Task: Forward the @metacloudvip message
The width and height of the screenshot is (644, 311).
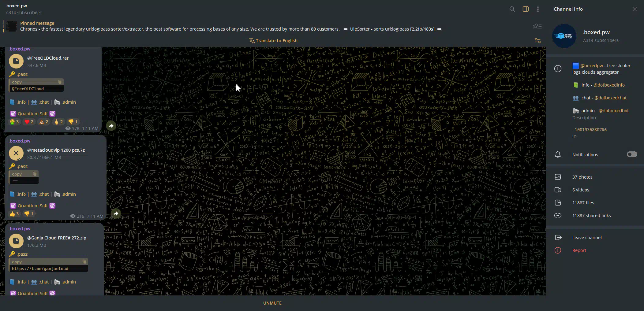Action: 116,213
